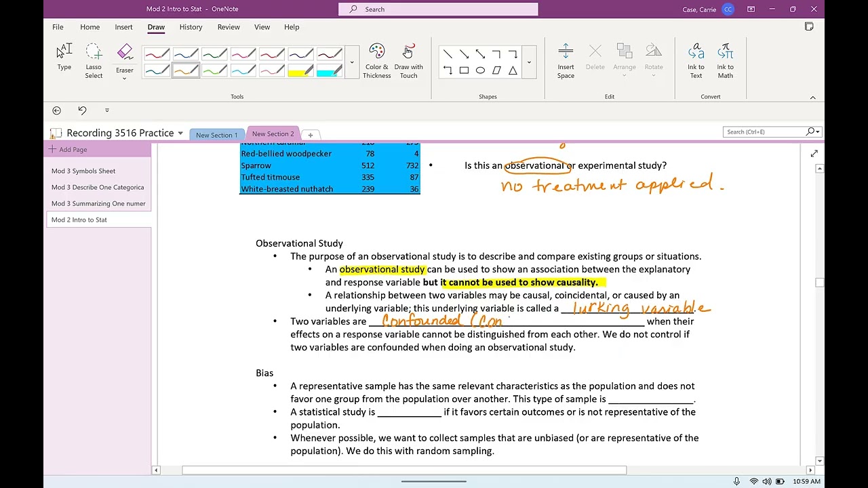Select the orange pen
This screenshot has width=868, height=488.
coord(185,70)
